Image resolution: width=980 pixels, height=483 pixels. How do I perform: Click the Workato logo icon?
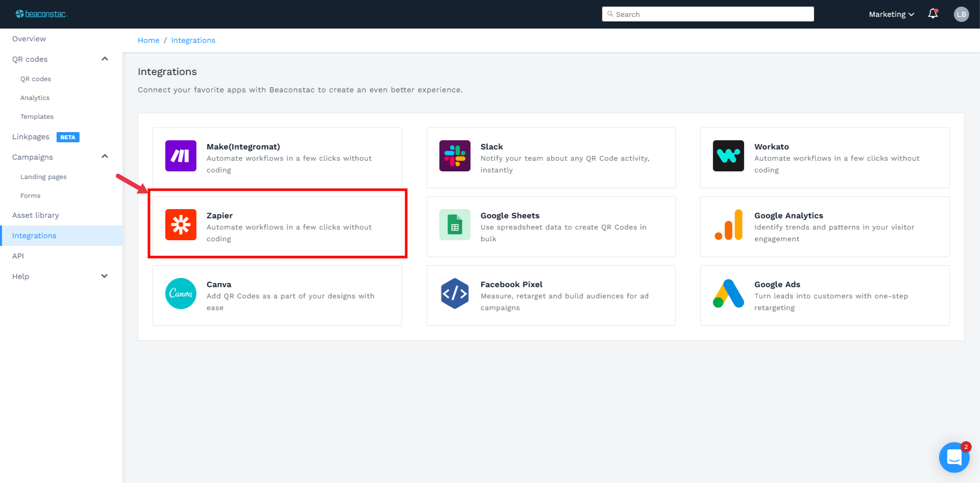[728, 156]
